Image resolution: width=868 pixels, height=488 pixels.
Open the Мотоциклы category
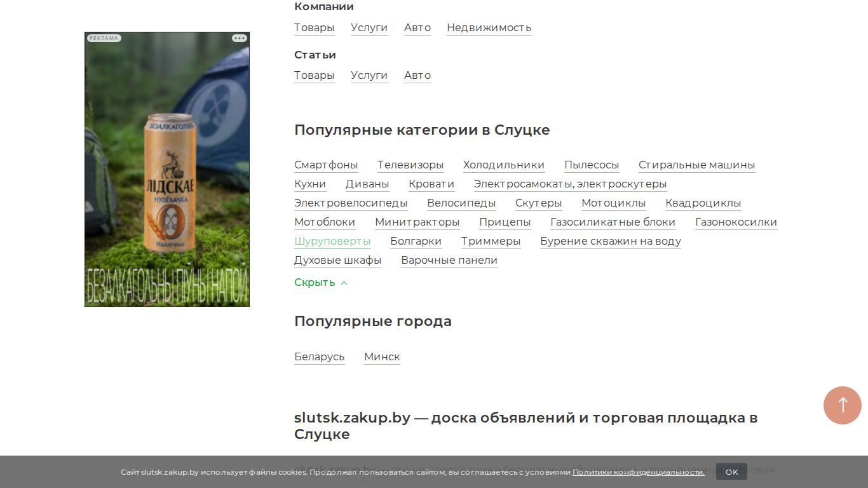(614, 203)
